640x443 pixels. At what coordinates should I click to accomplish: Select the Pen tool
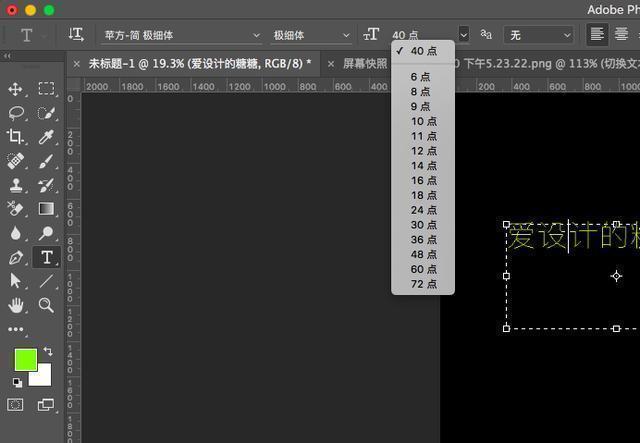[x=16, y=258]
